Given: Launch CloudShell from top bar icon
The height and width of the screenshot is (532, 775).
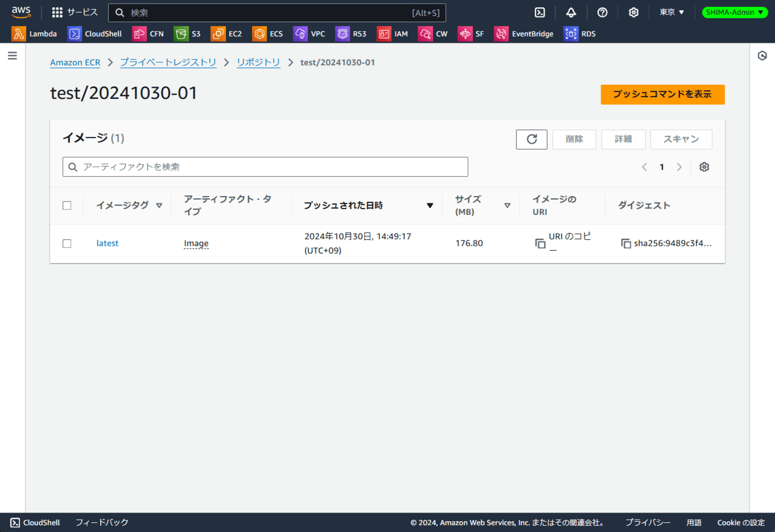Looking at the screenshot, I should tap(540, 12).
